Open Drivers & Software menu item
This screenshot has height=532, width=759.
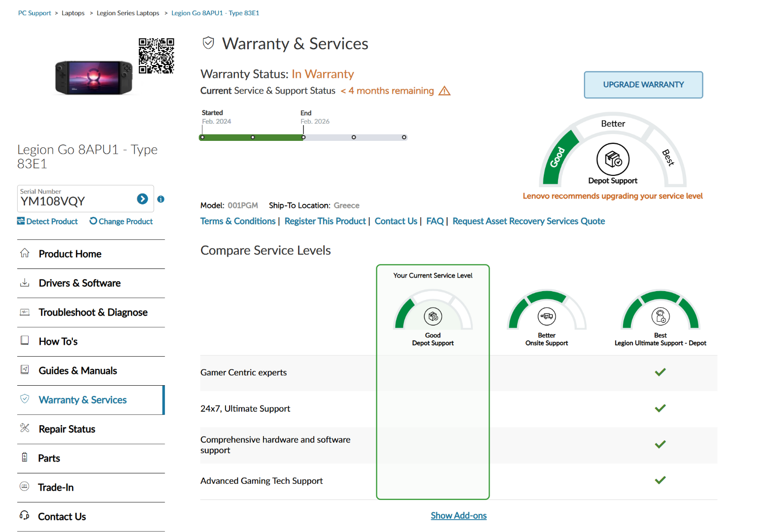[x=79, y=283]
